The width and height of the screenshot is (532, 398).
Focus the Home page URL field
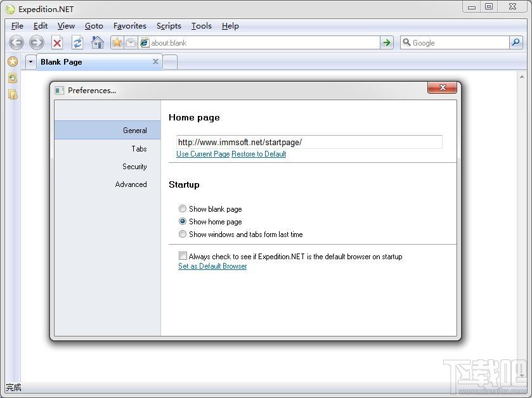309,142
